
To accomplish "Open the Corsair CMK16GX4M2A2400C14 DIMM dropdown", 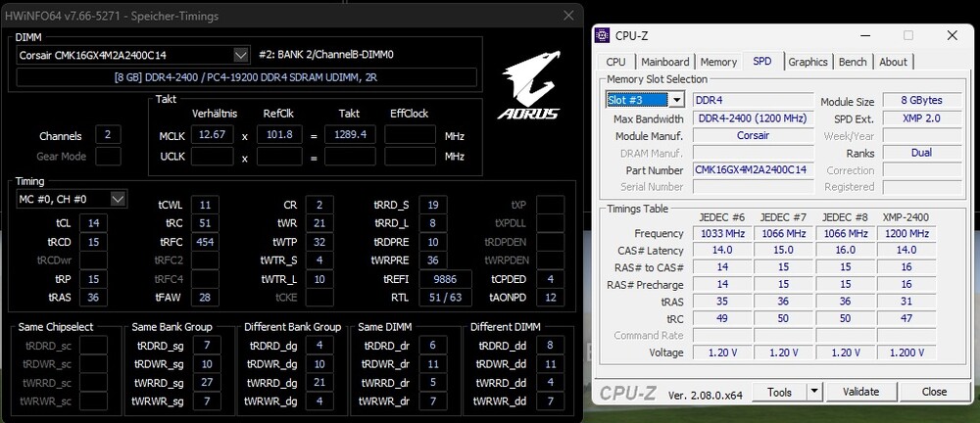I will (x=241, y=55).
